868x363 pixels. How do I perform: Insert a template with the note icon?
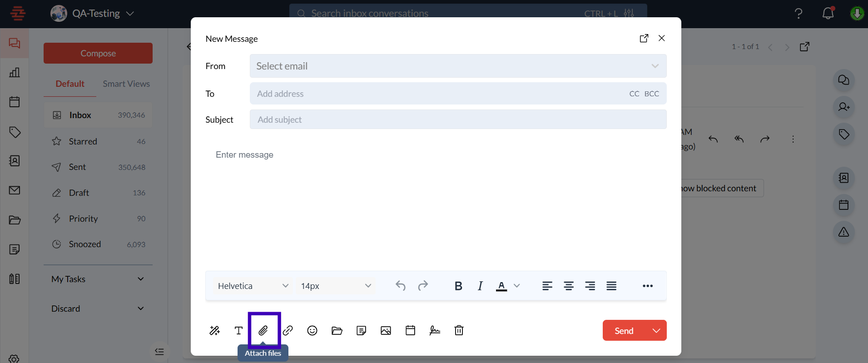(x=362, y=330)
